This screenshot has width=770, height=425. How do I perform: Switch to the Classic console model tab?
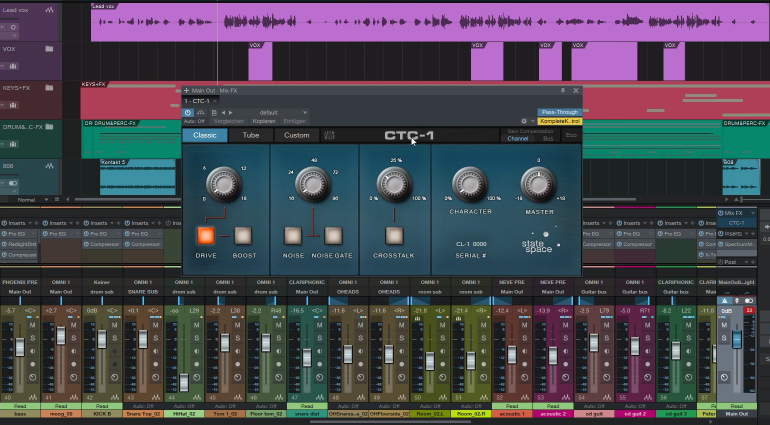pos(205,135)
